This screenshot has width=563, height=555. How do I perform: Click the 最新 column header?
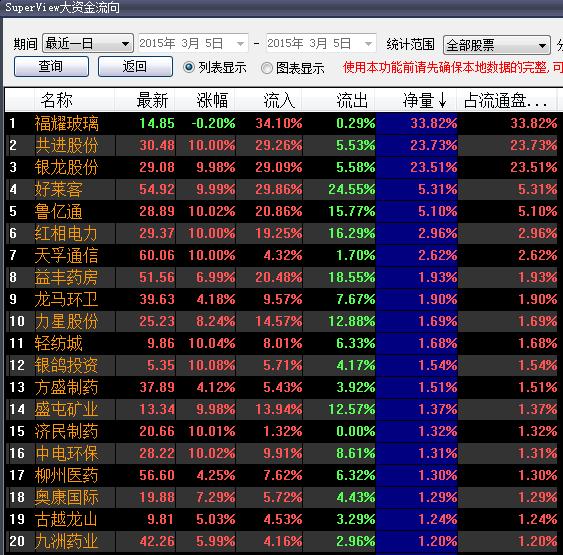click(x=152, y=100)
